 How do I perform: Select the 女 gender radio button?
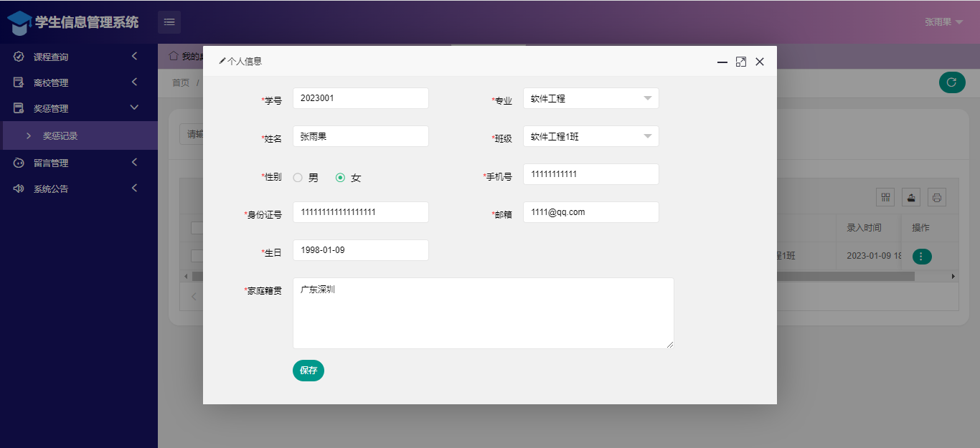pyautogui.click(x=340, y=178)
